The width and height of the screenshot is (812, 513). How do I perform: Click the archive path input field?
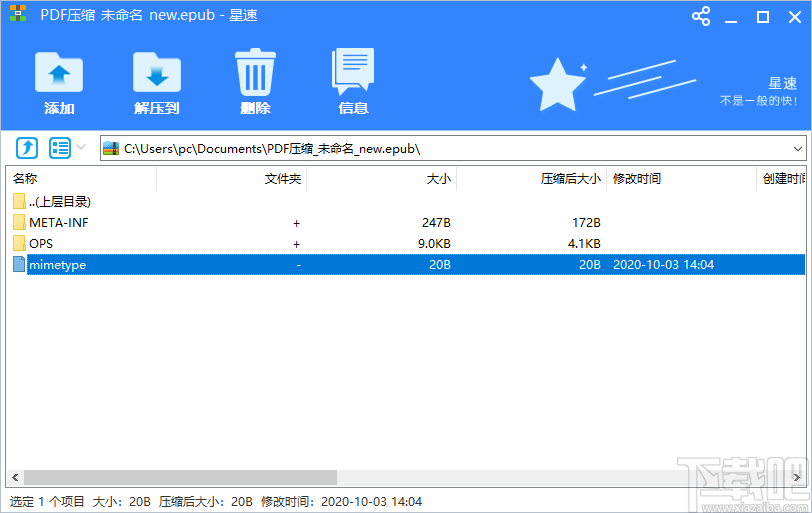[x=453, y=149]
